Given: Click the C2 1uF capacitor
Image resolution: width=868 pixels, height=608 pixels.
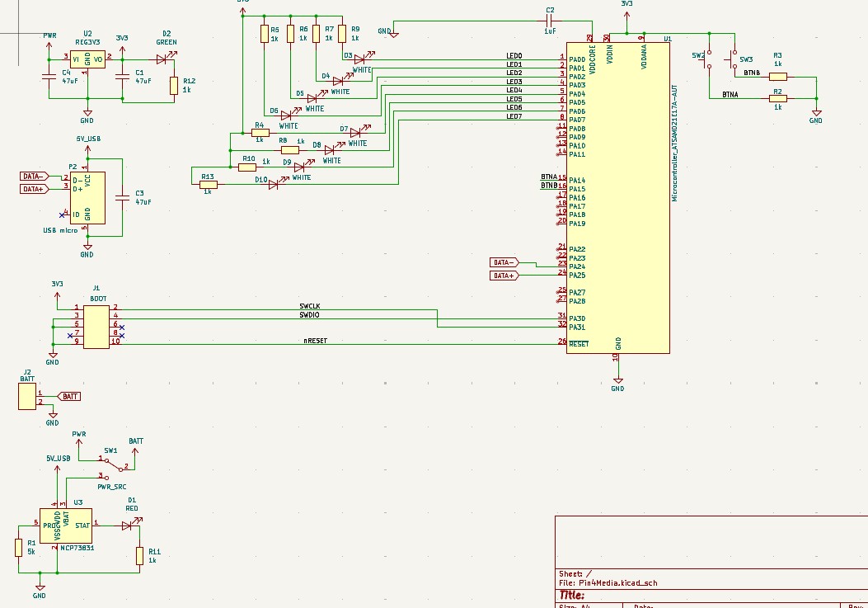Looking at the screenshot, I should point(550,22).
